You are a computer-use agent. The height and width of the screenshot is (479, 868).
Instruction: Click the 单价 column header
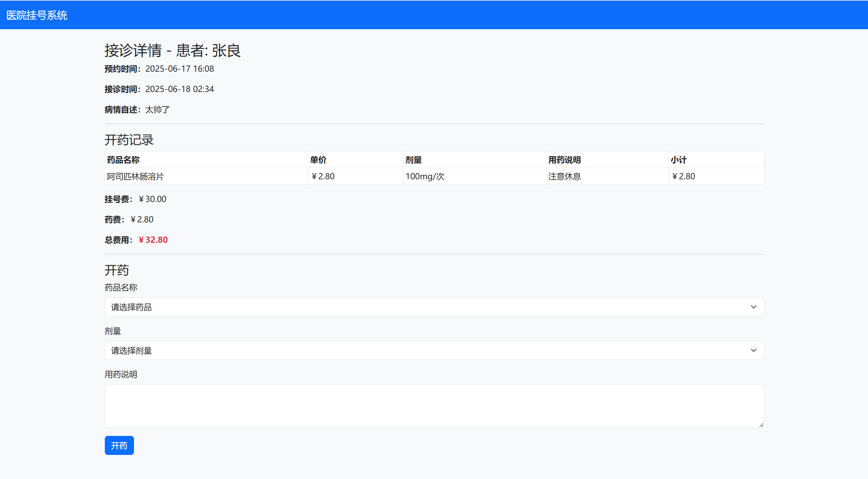pyautogui.click(x=318, y=160)
